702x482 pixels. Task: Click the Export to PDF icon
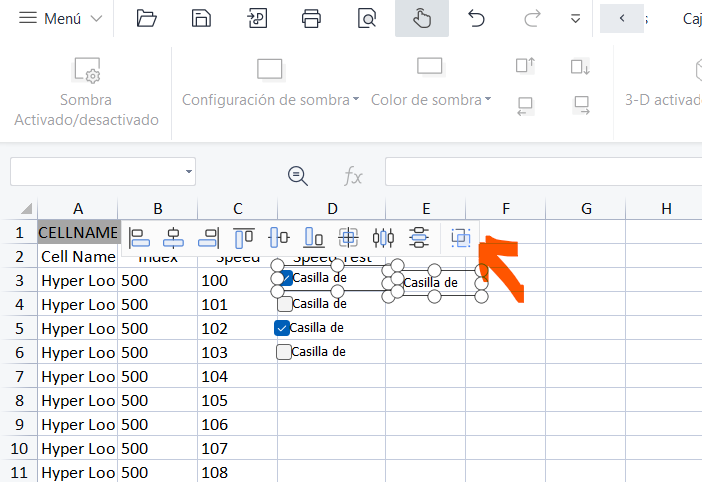click(257, 19)
